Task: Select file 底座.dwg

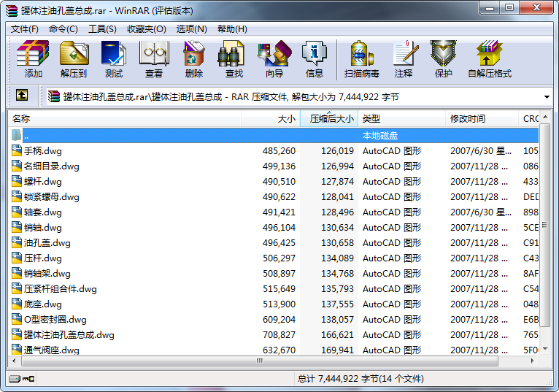Action: pos(43,304)
